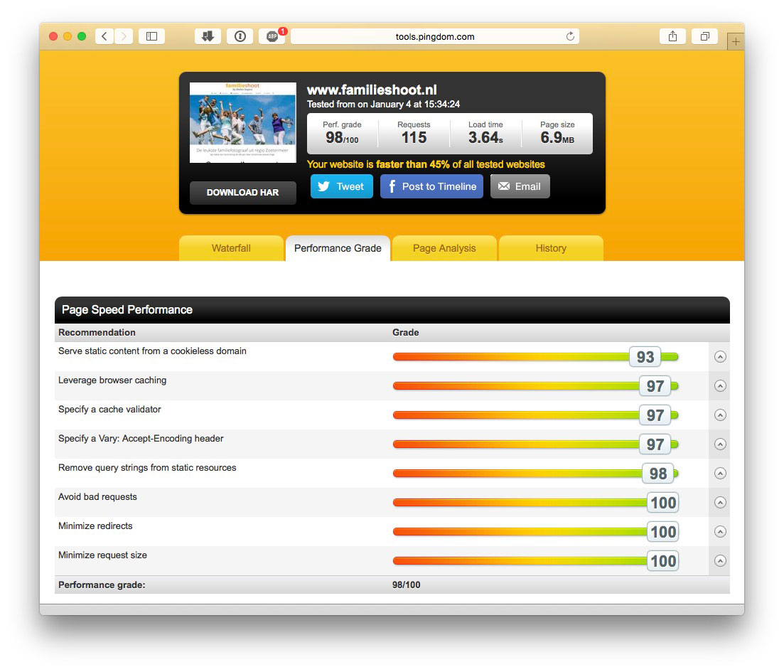This screenshot has height=672, width=784.
Task: Open the Adblock Plus extension icon
Action: point(272,36)
